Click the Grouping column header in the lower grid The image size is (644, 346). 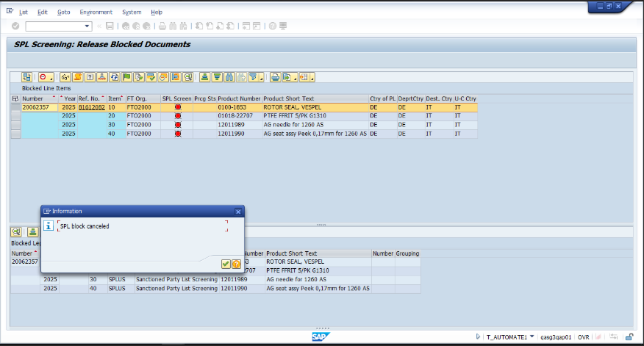[x=407, y=253]
